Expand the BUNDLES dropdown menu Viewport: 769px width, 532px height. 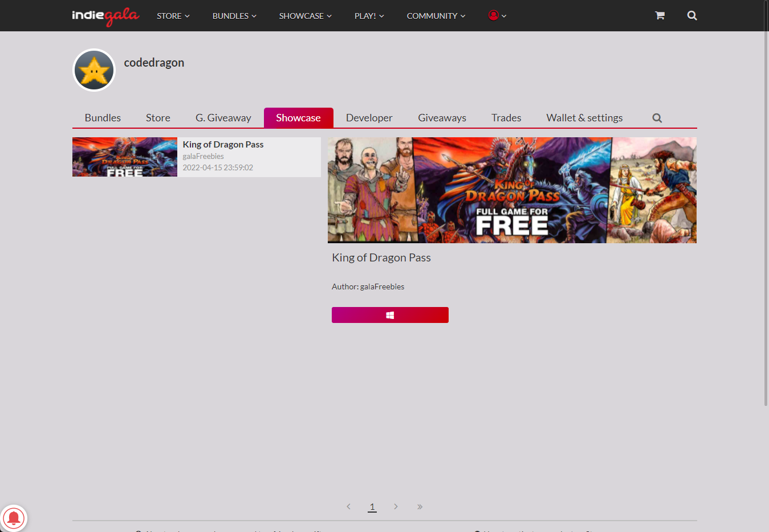pos(234,16)
